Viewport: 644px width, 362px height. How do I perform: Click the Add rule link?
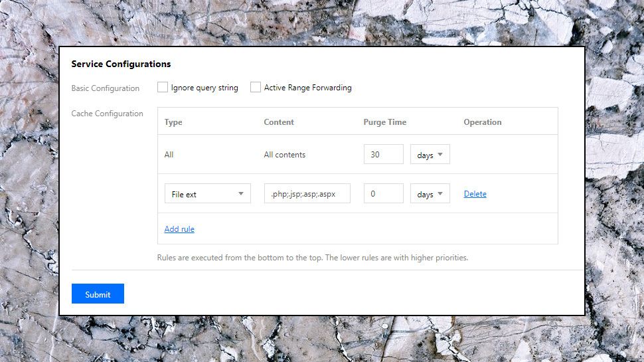[179, 229]
